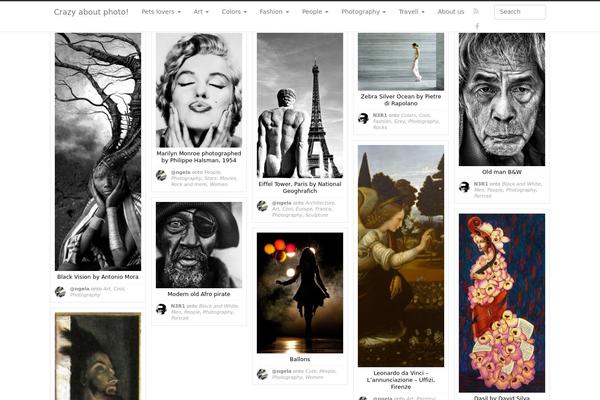Click N3R1 username on Afro pirate card
The image size is (600, 400).
tap(178, 306)
